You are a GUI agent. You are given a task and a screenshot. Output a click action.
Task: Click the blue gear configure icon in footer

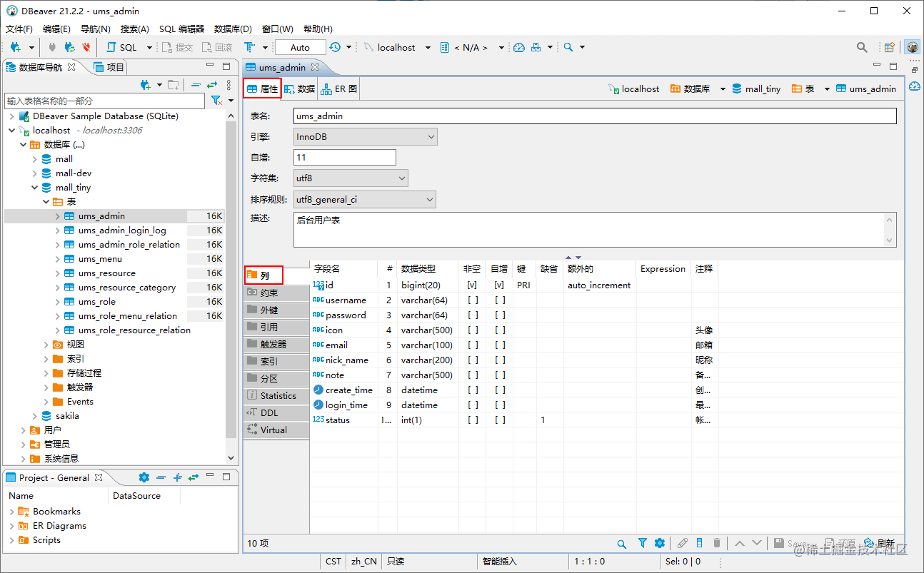[x=659, y=544]
